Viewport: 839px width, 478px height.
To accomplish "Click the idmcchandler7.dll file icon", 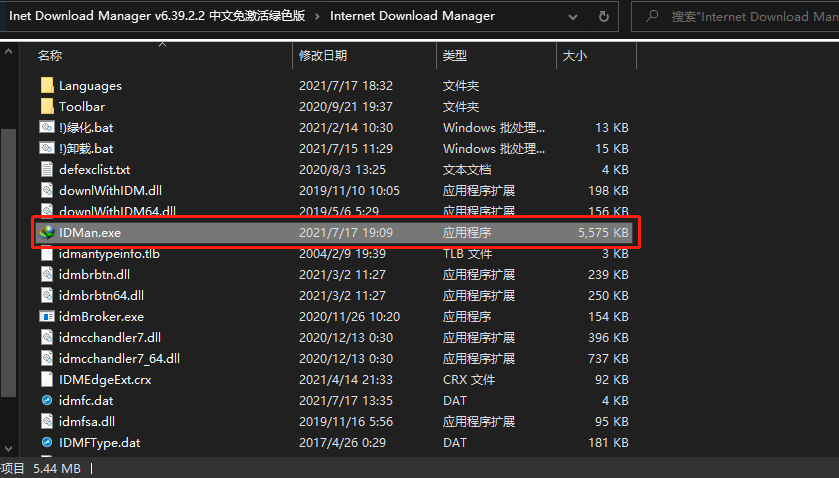I will pyautogui.click(x=47, y=337).
